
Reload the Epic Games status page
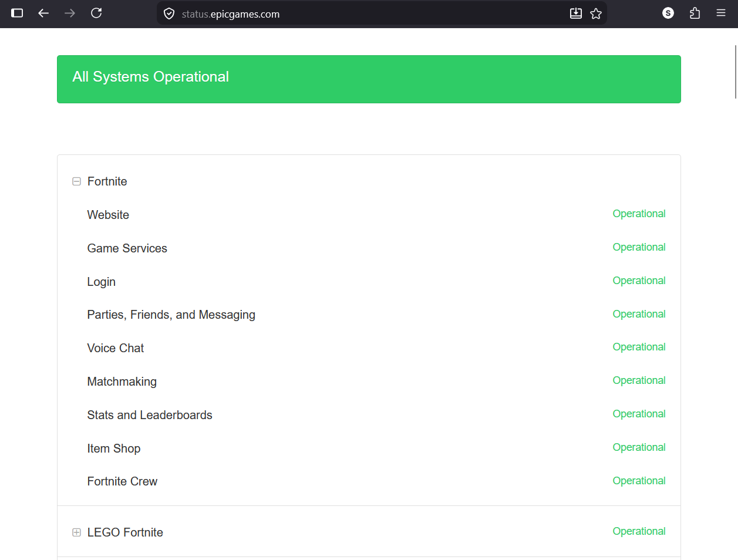pyautogui.click(x=96, y=13)
